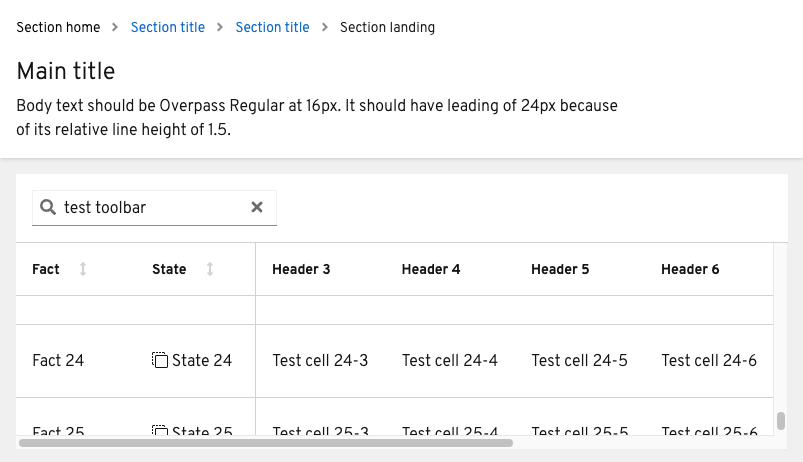Click the horizontal scrollbar thumb
Image resolution: width=803 pixels, height=462 pixels.
click(266, 443)
